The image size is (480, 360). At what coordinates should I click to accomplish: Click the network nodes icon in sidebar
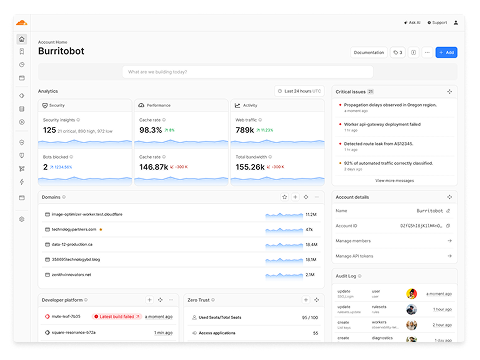click(22, 169)
